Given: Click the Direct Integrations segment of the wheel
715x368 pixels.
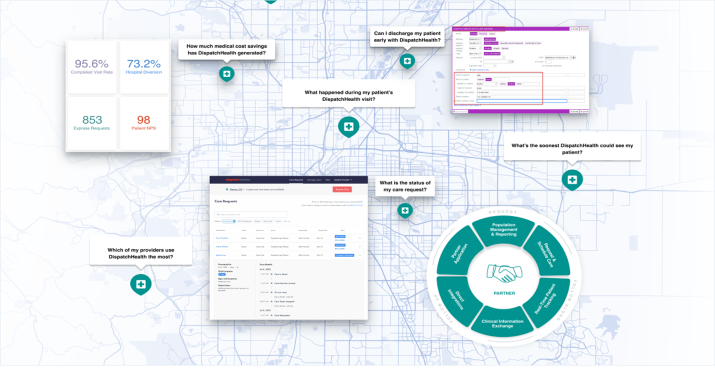Looking at the screenshot, I should 455,301.
